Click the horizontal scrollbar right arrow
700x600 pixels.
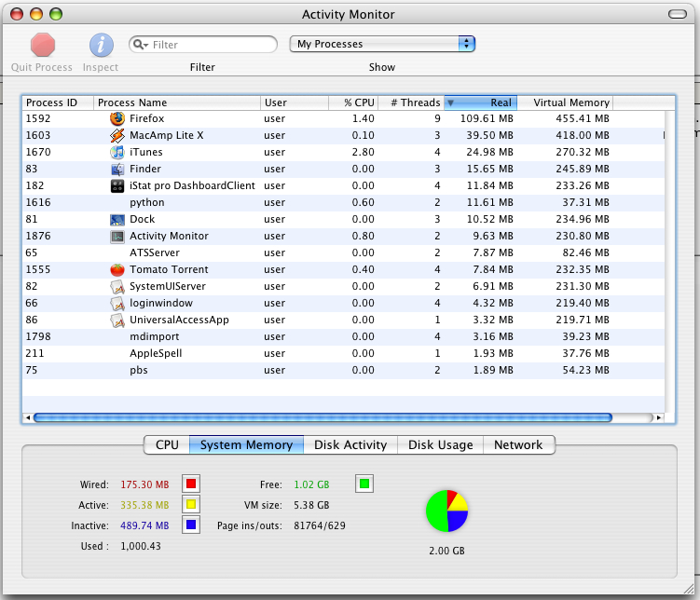[x=658, y=418]
